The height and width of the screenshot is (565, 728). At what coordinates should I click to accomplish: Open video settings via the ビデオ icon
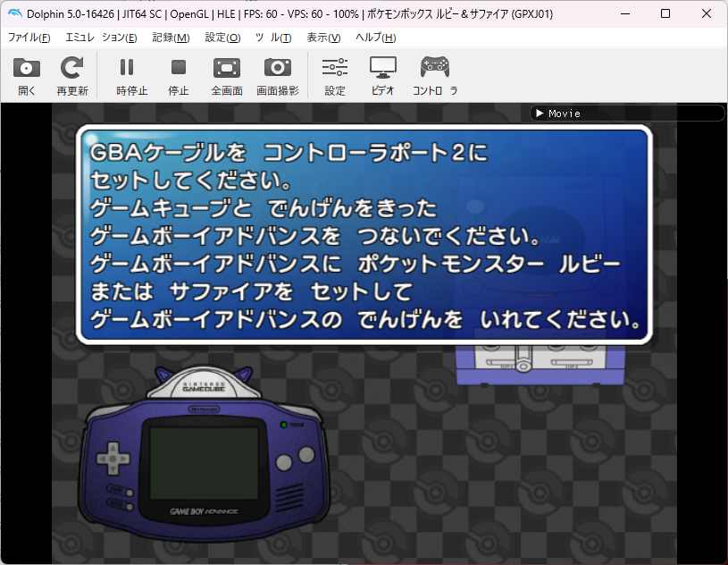382,76
